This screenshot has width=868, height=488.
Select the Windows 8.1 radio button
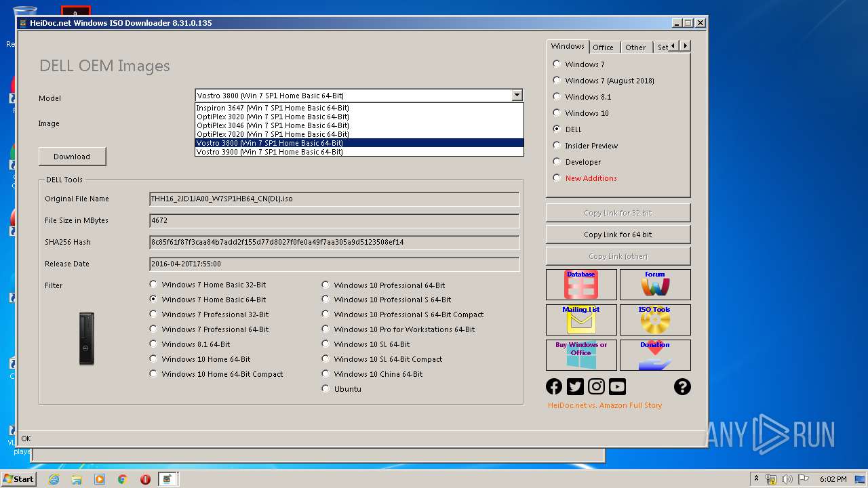[x=557, y=96]
